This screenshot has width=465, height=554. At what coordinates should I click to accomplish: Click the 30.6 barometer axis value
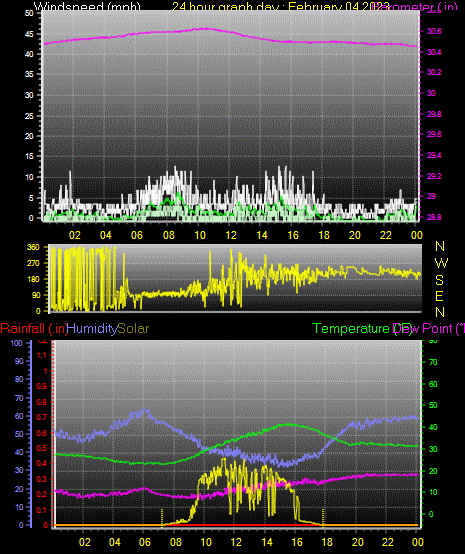(x=434, y=31)
